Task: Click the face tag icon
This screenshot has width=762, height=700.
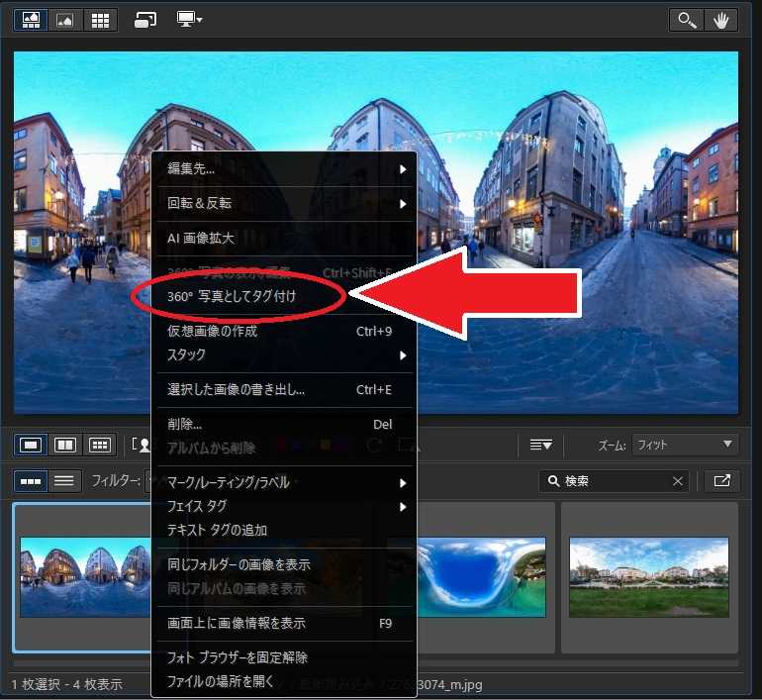Action: 141,445
